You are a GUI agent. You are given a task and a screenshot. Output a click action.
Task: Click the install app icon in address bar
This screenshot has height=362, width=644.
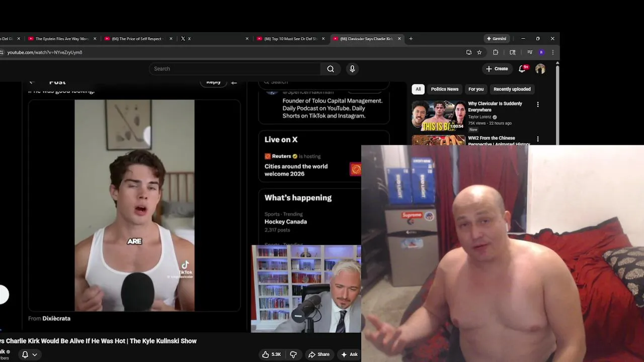point(469,52)
